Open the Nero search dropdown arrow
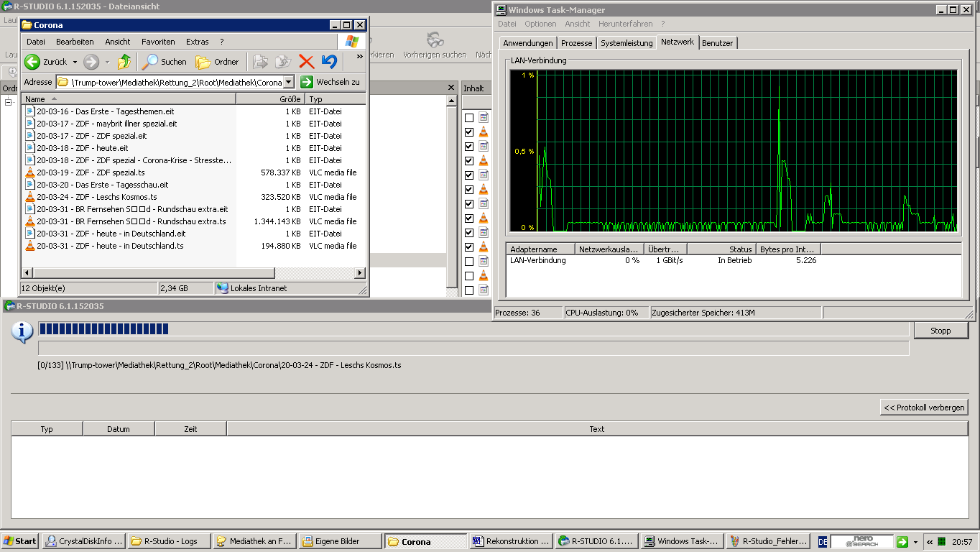980x552 pixels. 915,542
